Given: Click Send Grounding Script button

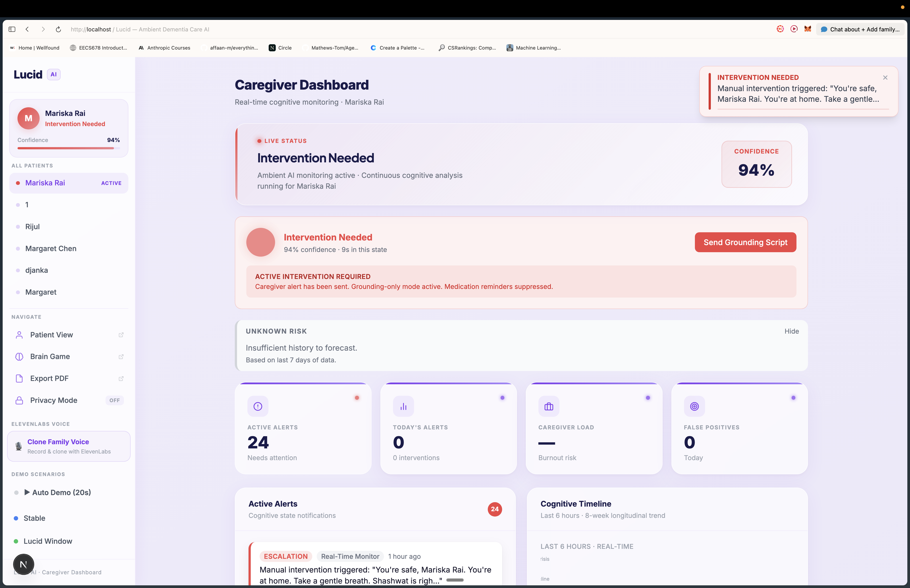Looking at the screenshot, I should pos(745,242).
